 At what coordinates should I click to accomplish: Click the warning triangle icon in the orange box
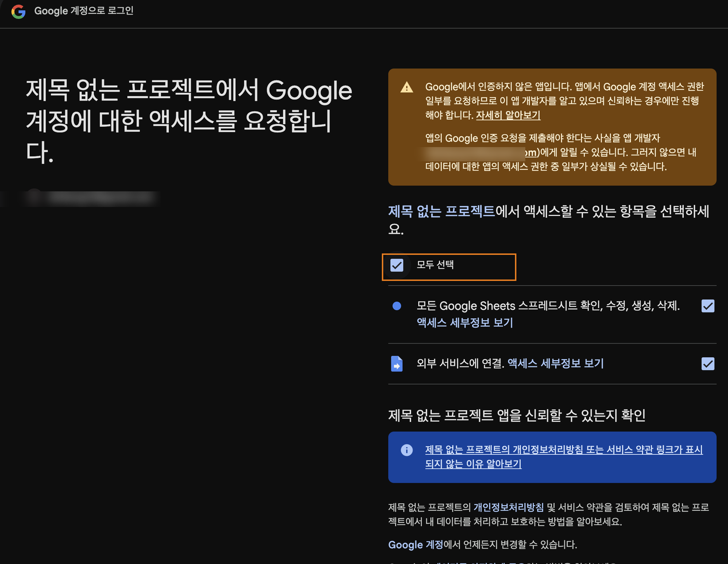pyautogui.click(x=407, y=87)
